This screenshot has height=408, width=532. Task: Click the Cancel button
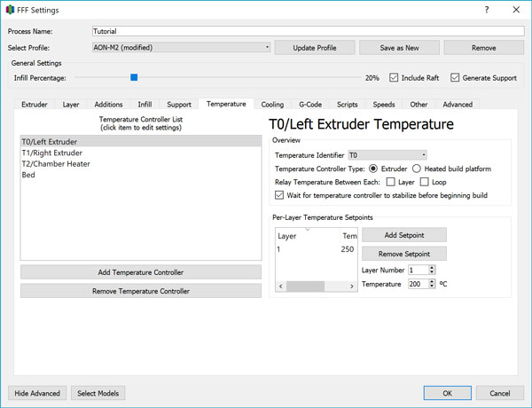[x=500, y=393]
